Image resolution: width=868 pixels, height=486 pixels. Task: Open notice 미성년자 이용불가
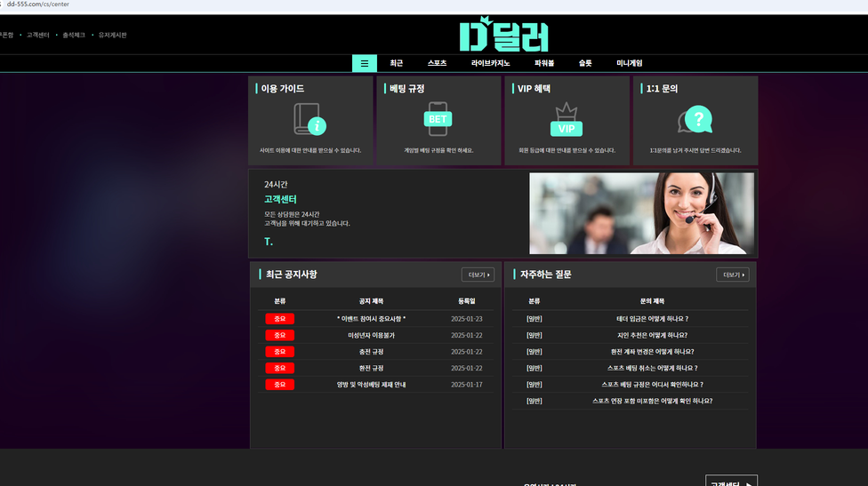click(371, 336)
